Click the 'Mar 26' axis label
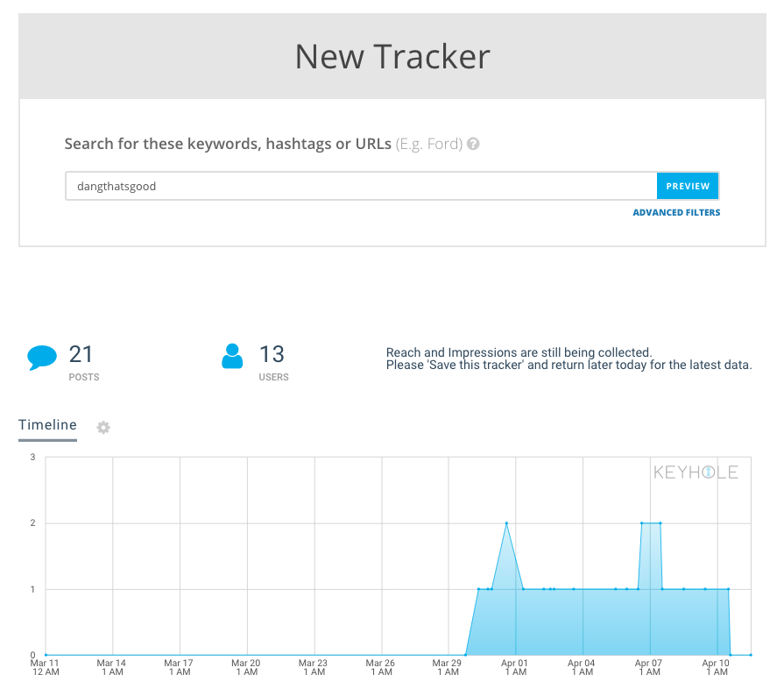The height and width of the screenshot is (689, 784). [380, 667]
